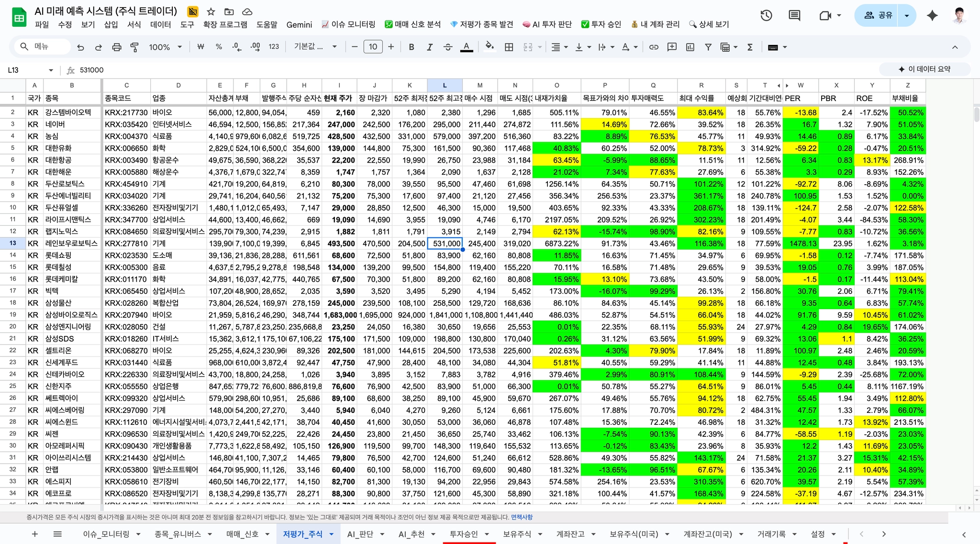
Task: Click the insert link icon
Action: point(654,47)
